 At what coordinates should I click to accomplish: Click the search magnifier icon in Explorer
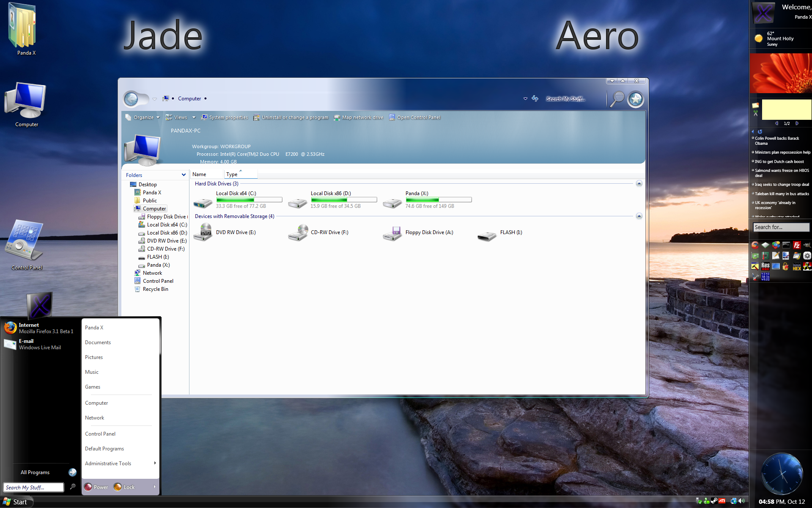(617, 99)
